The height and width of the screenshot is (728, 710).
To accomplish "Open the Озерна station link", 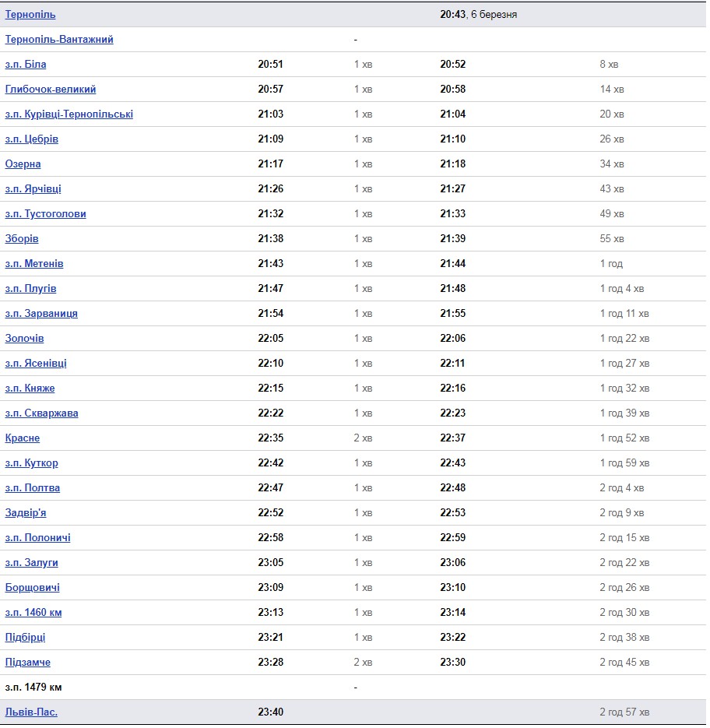I will (x=23, y=164).
